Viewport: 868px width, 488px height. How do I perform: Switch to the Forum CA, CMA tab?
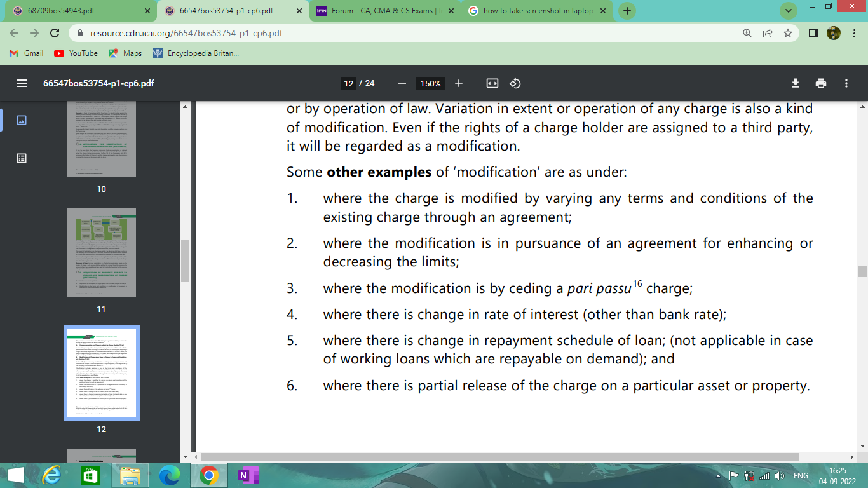381,11
